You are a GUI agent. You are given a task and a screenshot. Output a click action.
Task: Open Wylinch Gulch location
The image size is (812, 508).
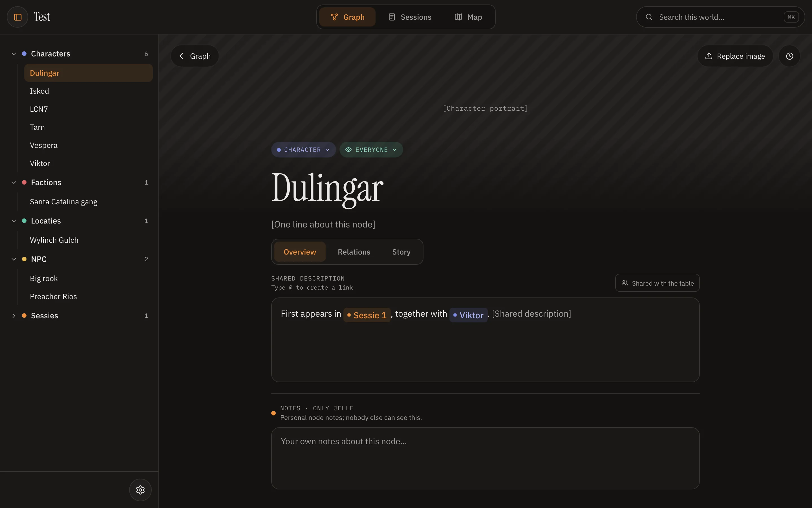click(x=88, y=240)
